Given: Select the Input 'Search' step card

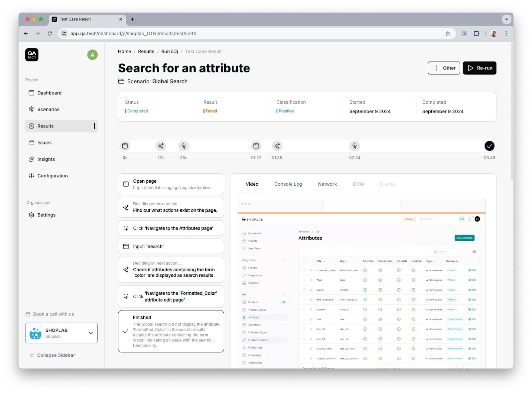Looking at the screenshot, I should click(171, 247).
